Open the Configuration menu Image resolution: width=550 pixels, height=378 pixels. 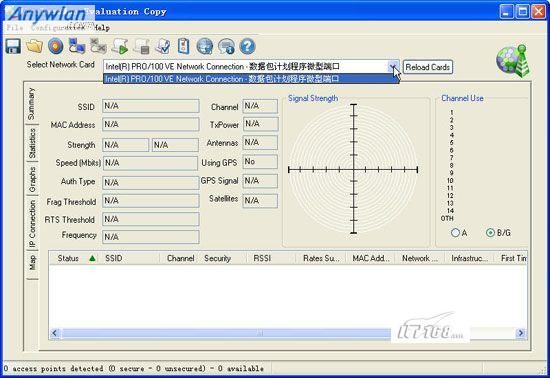pyautogui.click(x=57, y=28)
